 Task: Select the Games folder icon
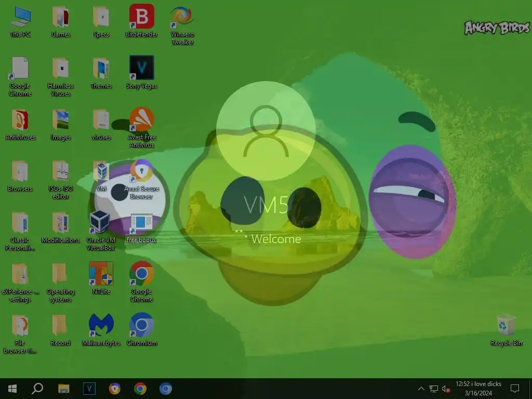[x=61, y=21]
